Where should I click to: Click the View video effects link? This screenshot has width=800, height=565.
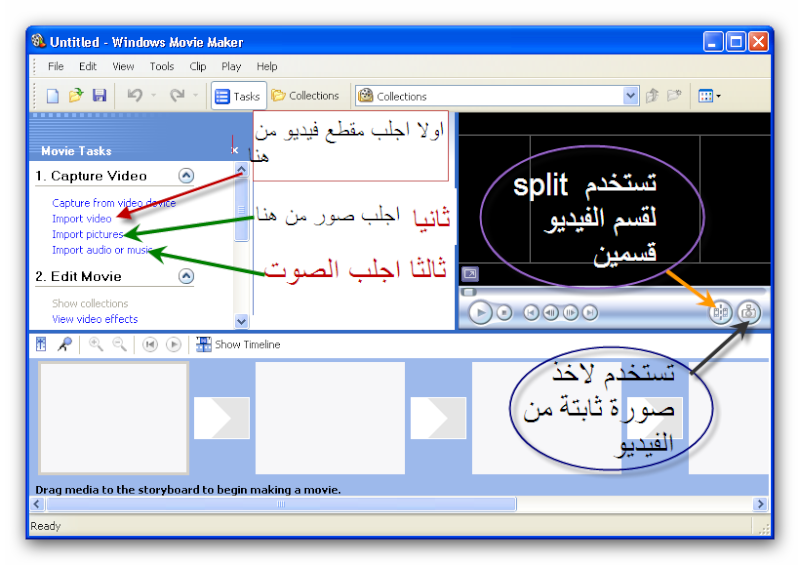click(95, 319)
